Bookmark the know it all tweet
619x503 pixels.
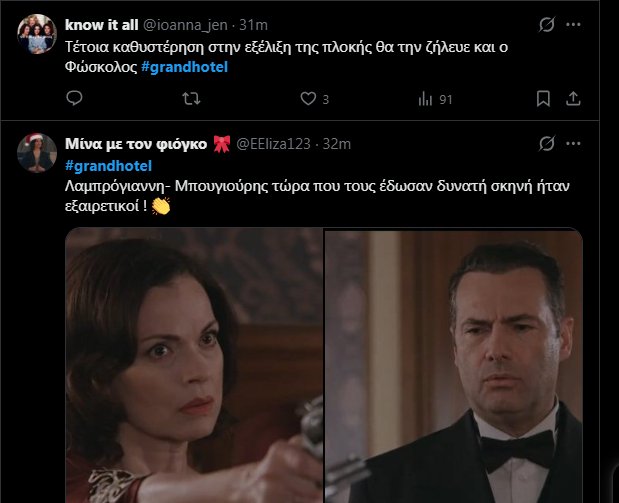pyautogui.click(x=543, y=98)
